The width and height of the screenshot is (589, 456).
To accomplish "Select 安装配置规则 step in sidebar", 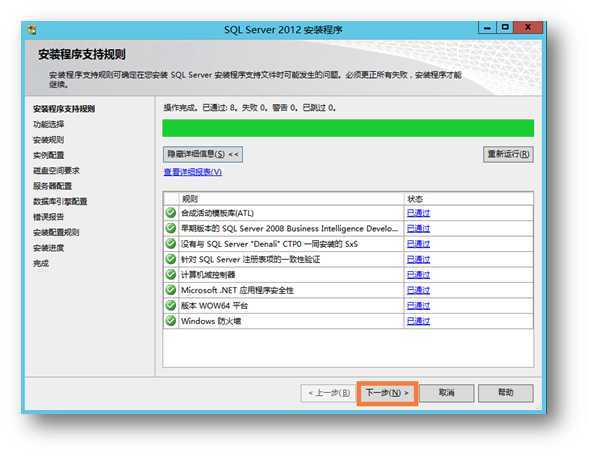I will 56,232.
